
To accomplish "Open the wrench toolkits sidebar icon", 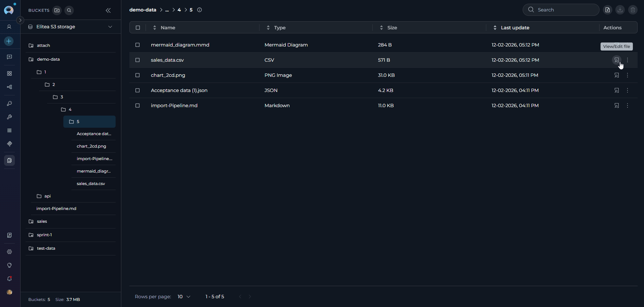I will point(9,117).
